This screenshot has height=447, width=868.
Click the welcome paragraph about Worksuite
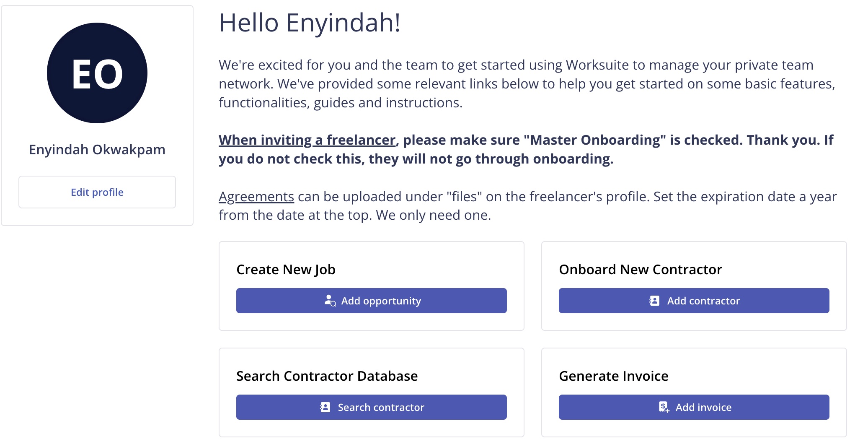pos(527,84)
